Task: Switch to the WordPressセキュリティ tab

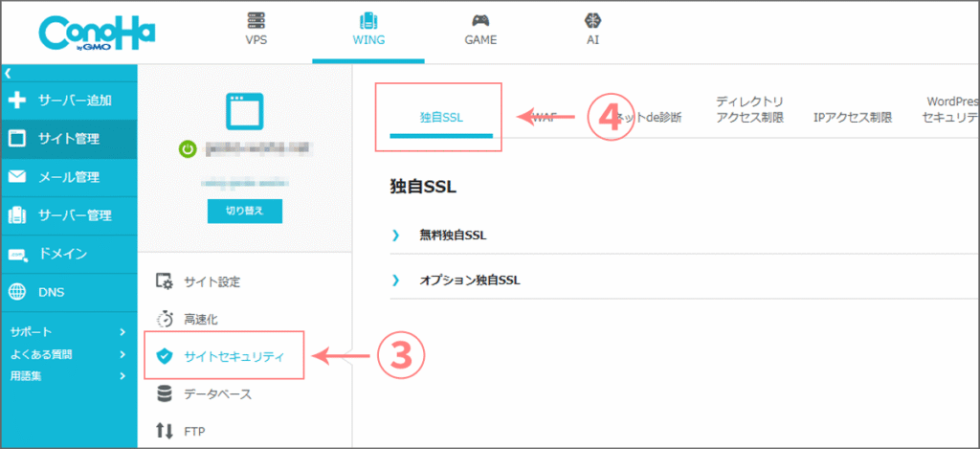Action: (x=951, y=109)
